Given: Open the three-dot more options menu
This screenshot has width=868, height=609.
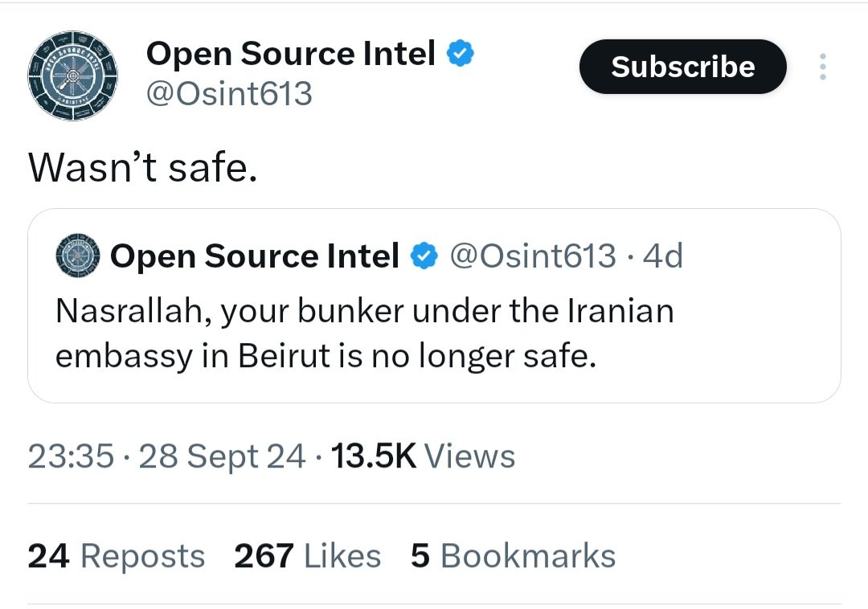Looking at the screenshot, I should point(823,67).
